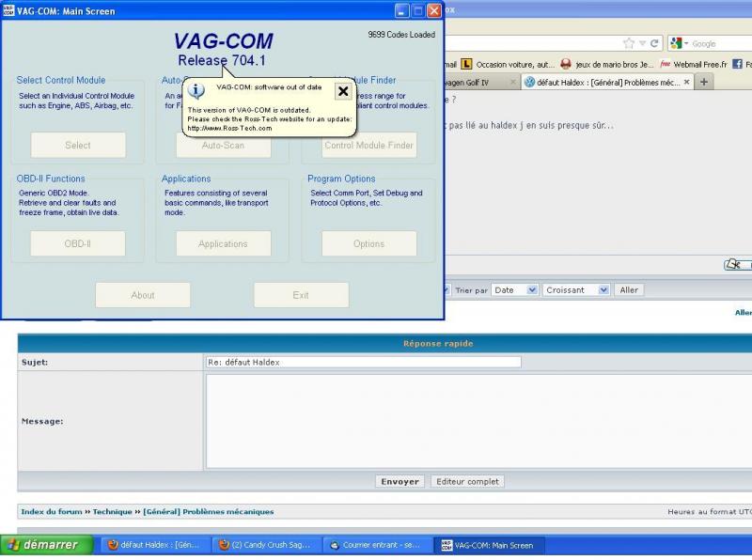Select the défaut Haldex browser tab
Screen dimensions: 752x560
(x=607, y=83)
